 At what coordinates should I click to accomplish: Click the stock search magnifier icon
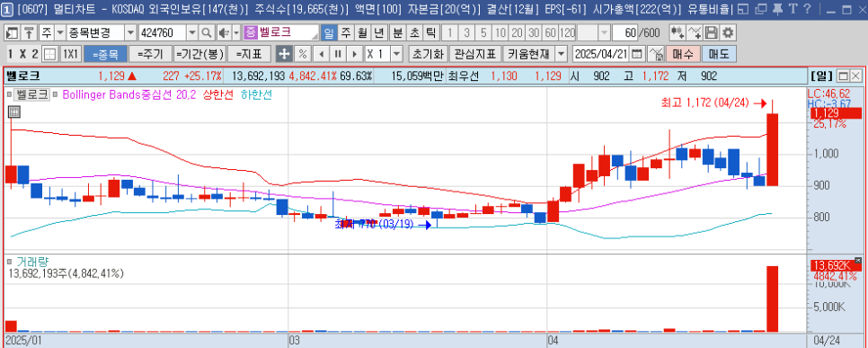207,33
